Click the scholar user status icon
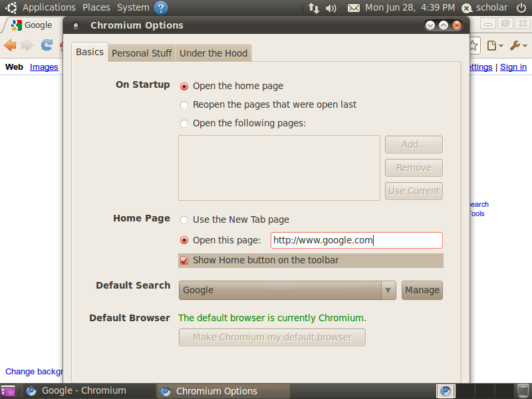 tap(467, 8)
